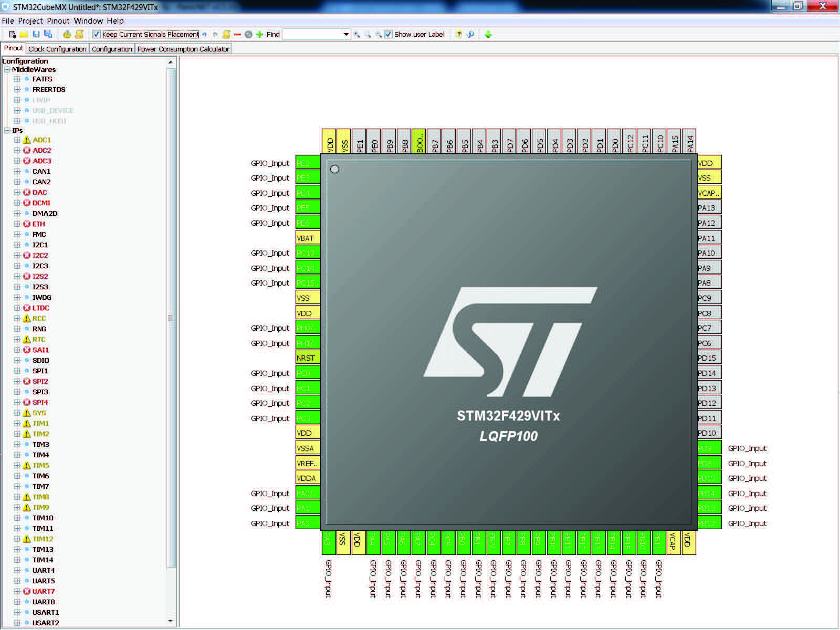Open the File menu
840x630 pixels.
coord(8,21)
